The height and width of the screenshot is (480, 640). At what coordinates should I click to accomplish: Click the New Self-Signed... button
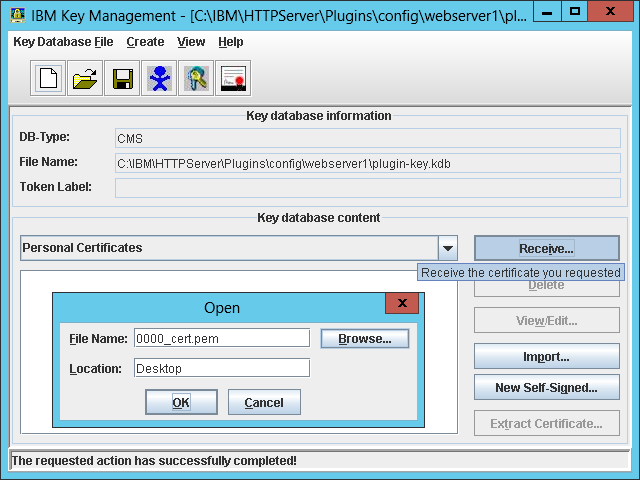coord(547,387)
